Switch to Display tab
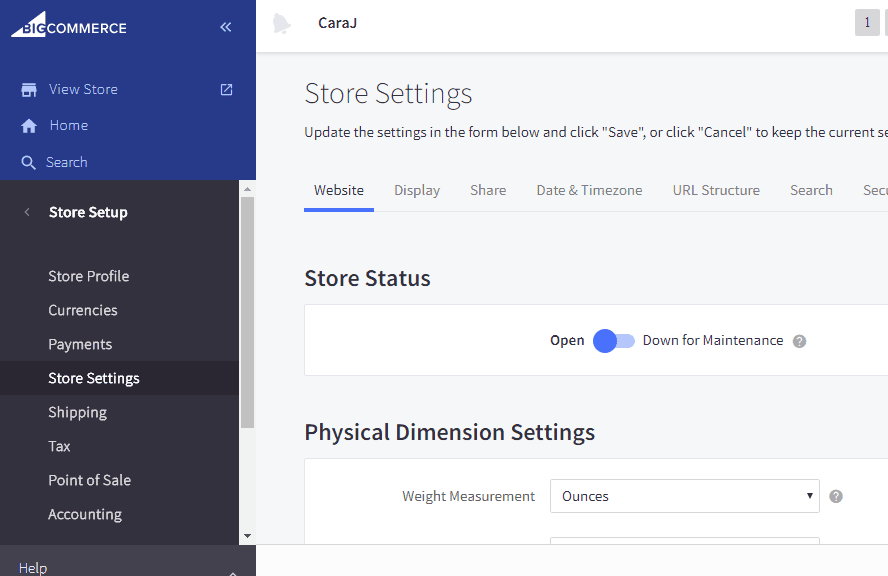This screenshot has height=576, width=888. (417, 190)
